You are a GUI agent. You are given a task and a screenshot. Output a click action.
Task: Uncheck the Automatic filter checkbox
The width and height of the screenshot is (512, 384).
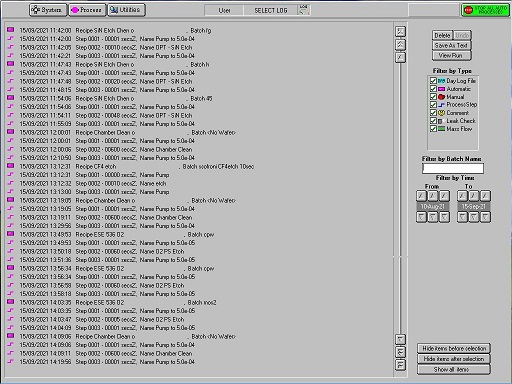tap(433, 89)
